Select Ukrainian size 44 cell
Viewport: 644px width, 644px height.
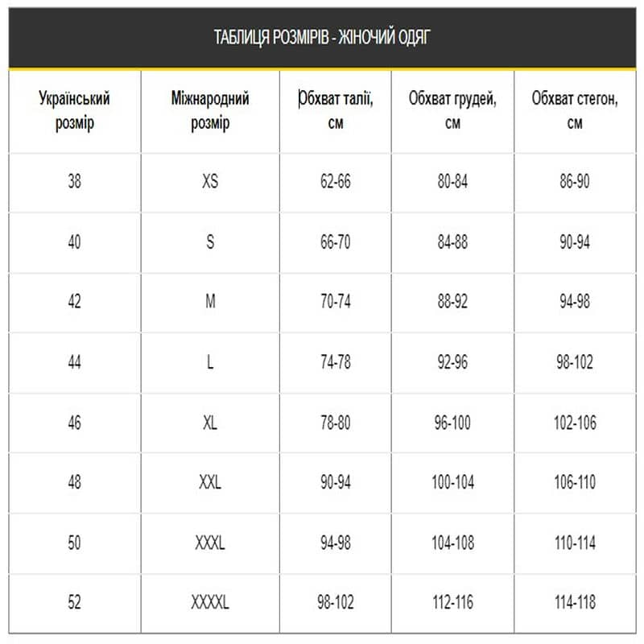click(74, 362)
